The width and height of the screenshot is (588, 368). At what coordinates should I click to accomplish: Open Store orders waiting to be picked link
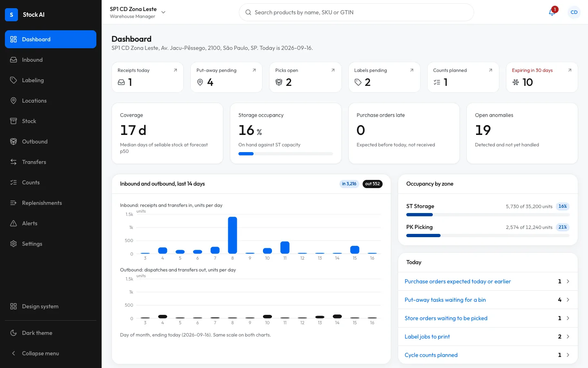[446, 318]
